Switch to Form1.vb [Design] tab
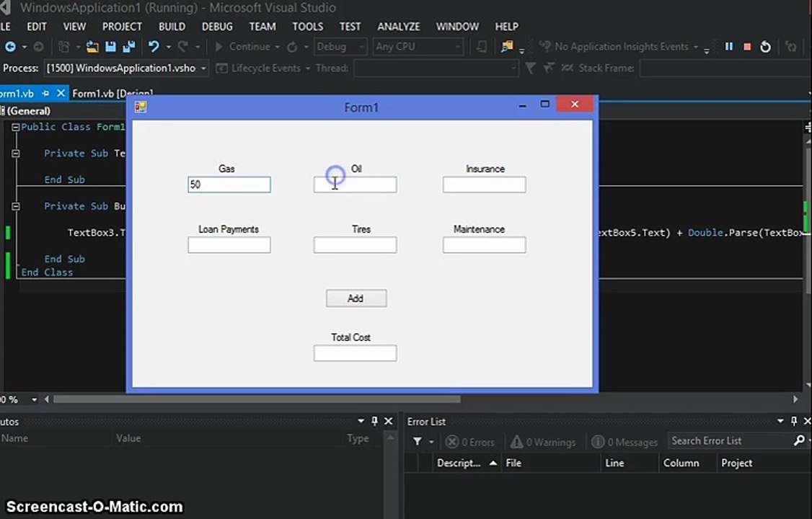 point(112,93)
